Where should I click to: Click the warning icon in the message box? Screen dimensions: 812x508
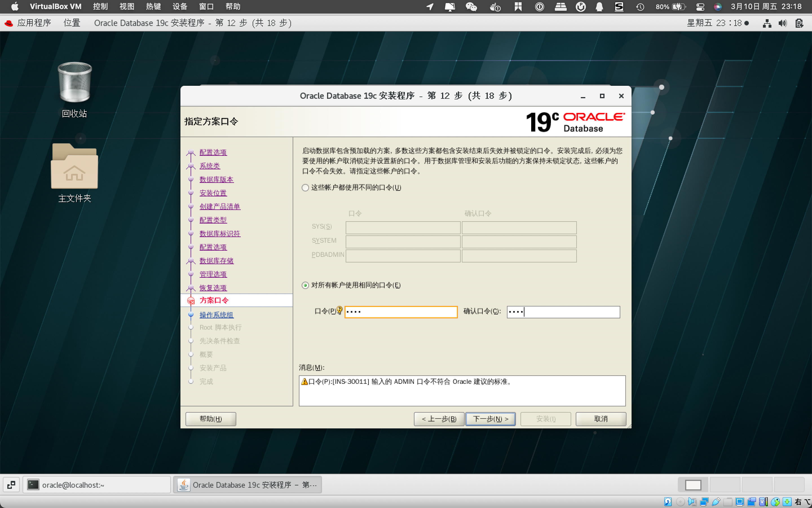click(x=304, y=381)
